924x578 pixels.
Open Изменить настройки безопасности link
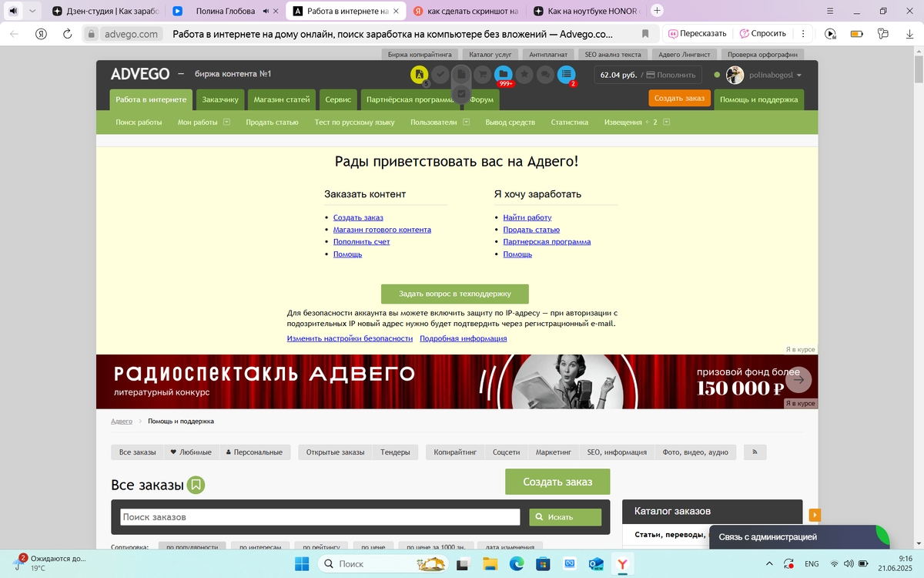point(350,338)
